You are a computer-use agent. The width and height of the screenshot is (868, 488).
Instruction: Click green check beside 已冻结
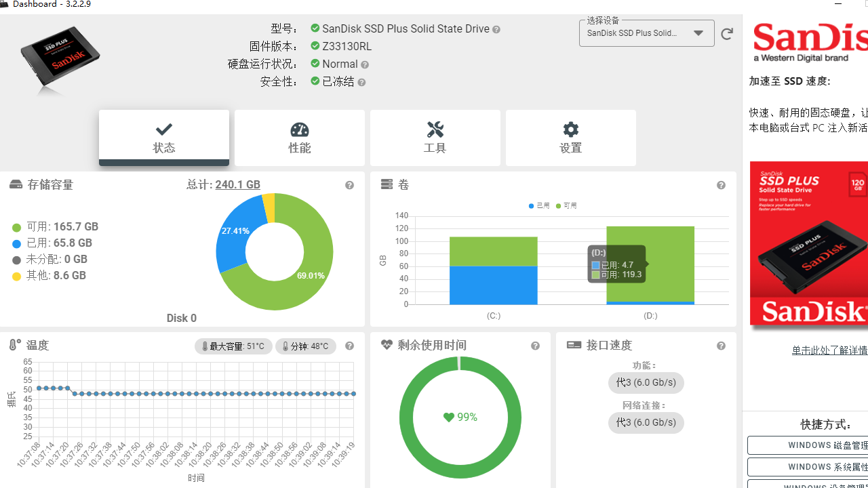[x=315, y=81]
